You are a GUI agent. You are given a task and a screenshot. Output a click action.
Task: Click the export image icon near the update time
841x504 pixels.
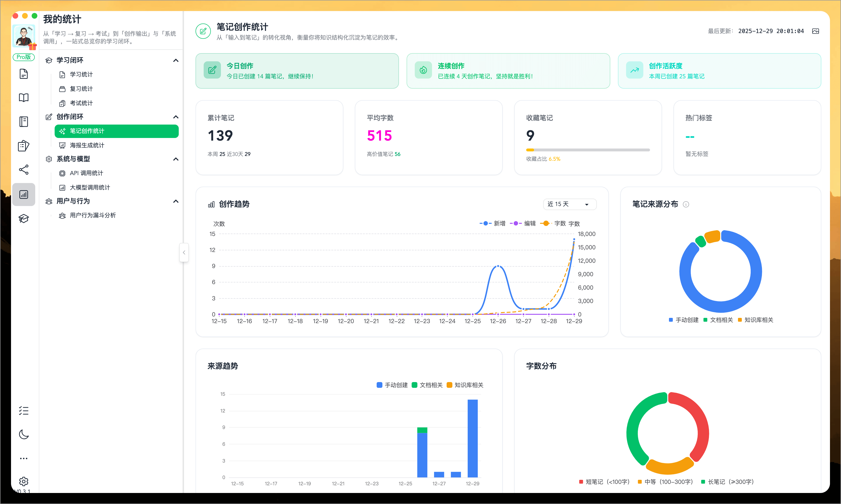[x=815, y=31]
